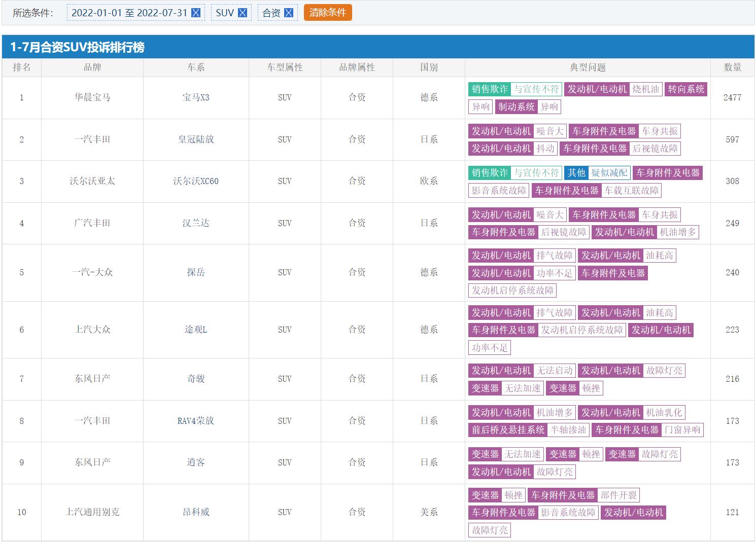Select the 半轴渗油 issue tag

pyautogui.click(x=568, y=430)
